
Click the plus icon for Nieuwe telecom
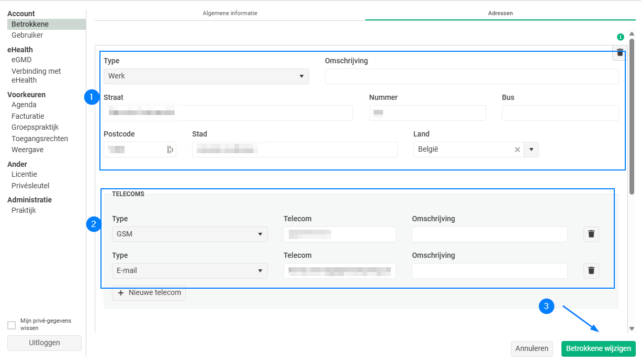pyautogui.click(x=121, y=293)
